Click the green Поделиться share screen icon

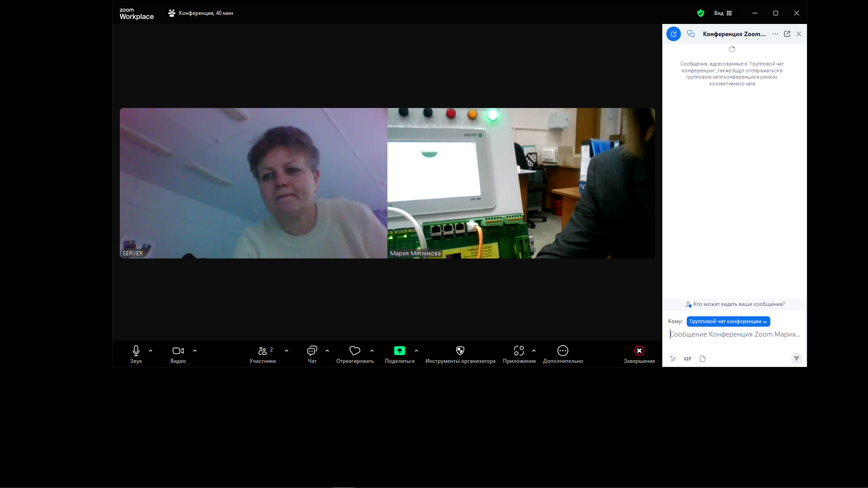(399, 351)
